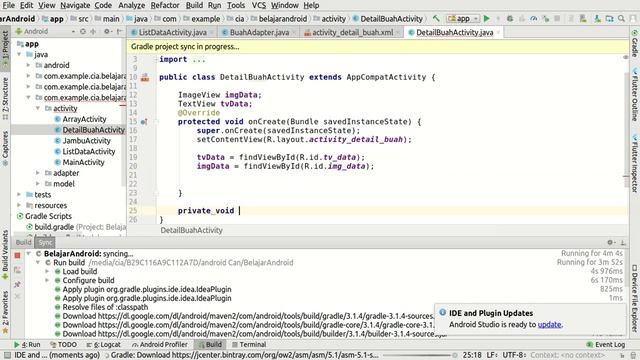
Task: Toggle the Project tool window on the left edge
Action: point(5,49)
